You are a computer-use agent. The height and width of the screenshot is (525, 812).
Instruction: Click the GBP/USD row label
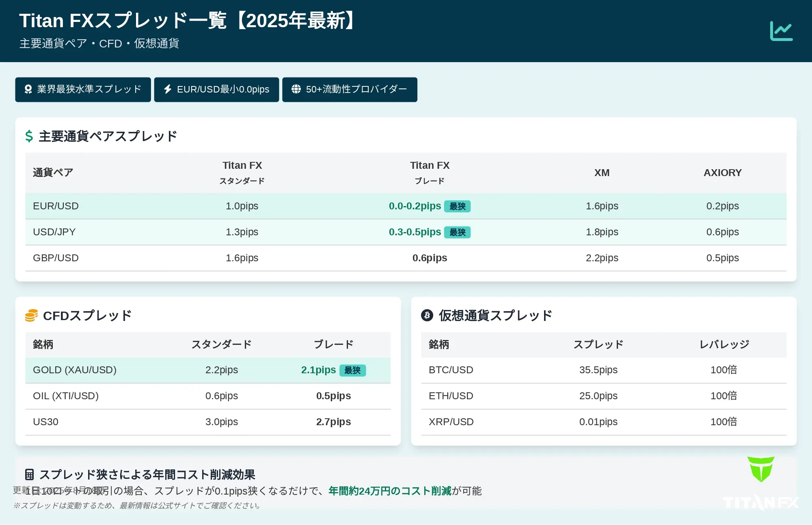tap(56, 258)
